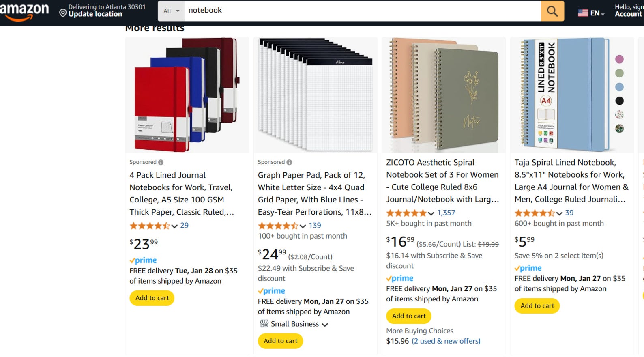Viewport: 644px width, 357px height.
Task: Click the US flag icon beside EN
Action: point(583,13)
